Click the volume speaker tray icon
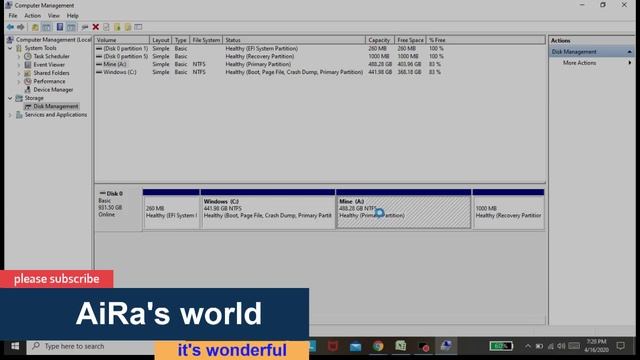This screenshot has width=640, height=360. click(562, 346)
